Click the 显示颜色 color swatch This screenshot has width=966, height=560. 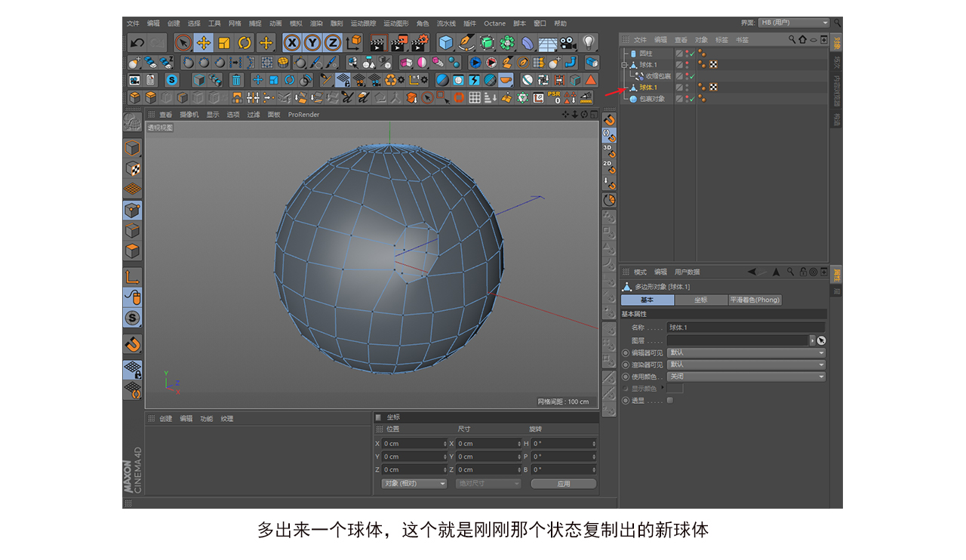click(x=675, y=389)
